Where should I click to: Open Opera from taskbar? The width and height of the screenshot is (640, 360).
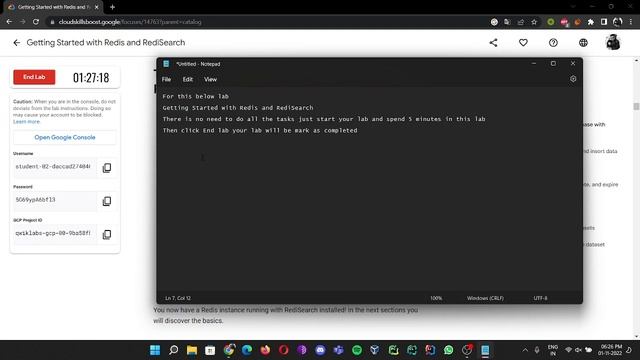[x=284, y=350]
